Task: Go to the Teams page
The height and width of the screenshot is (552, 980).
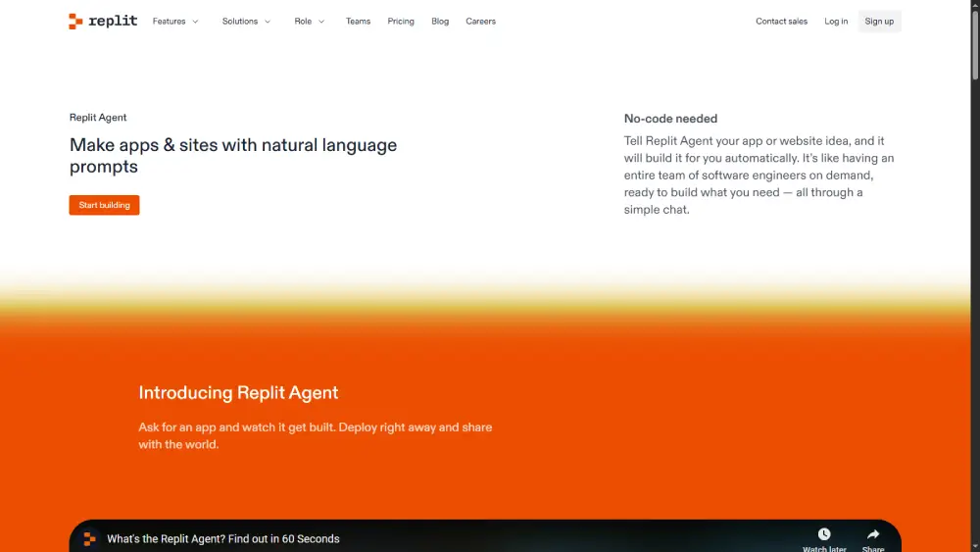Action: [358, 22]
